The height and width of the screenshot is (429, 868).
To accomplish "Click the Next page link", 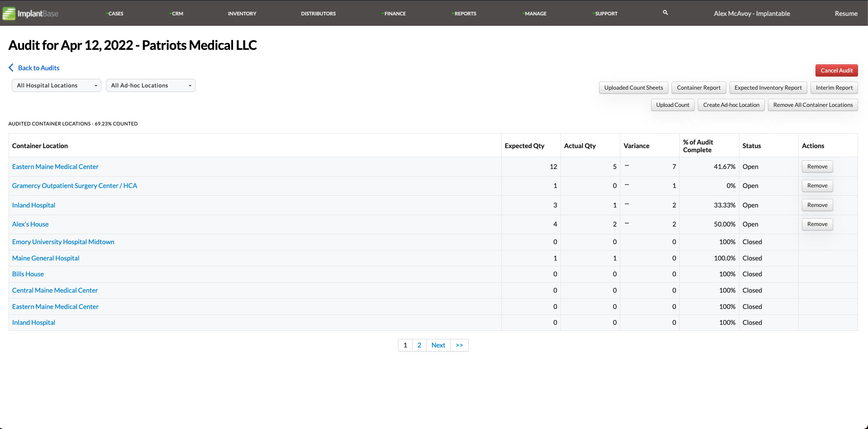I will pyautogui.click(x=438, y=345).
